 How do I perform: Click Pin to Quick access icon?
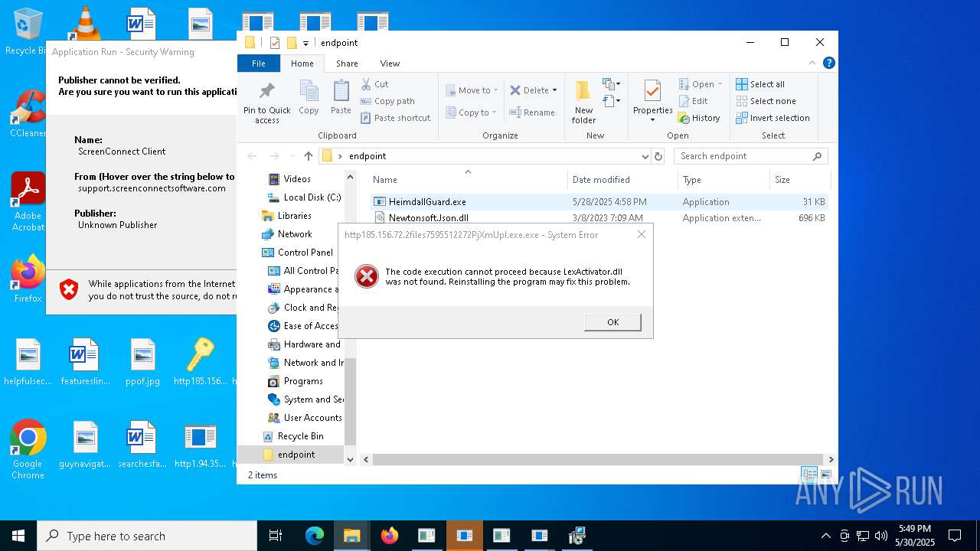[x=266, y=91]
